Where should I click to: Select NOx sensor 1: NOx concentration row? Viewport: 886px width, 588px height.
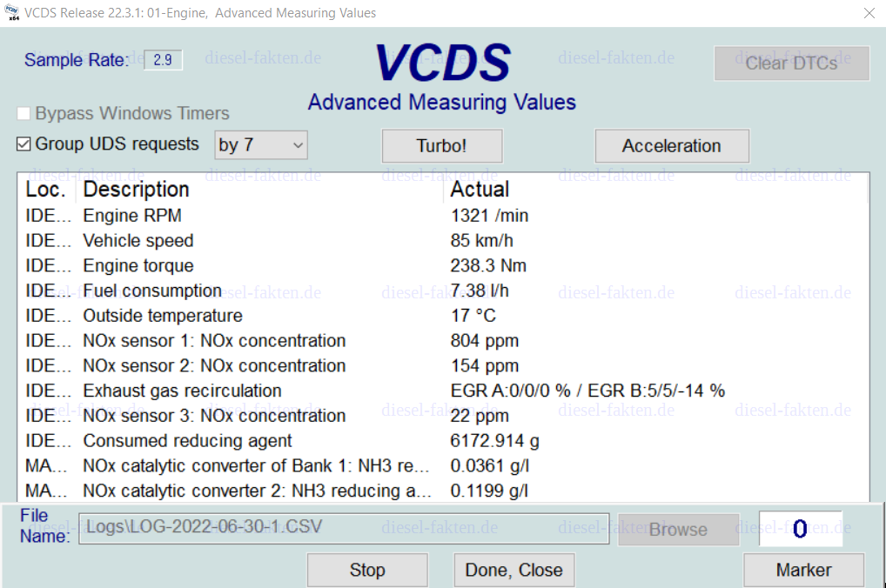443,341
